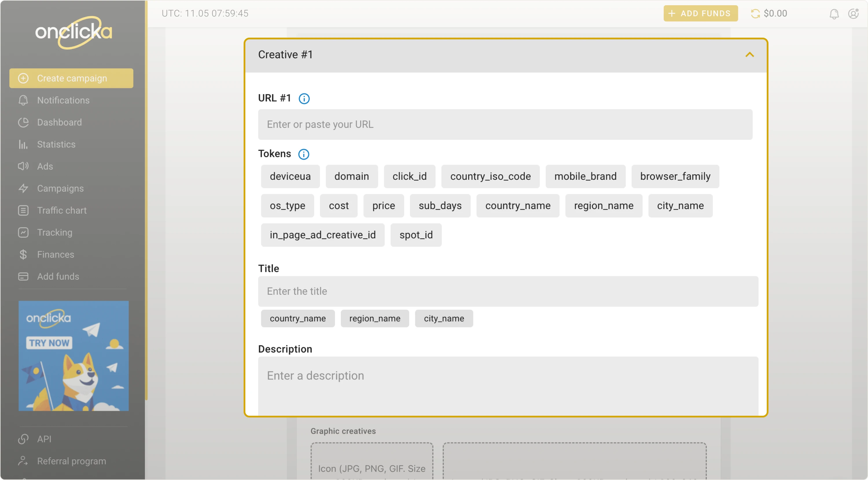Click the URL #1 info icon
The height and width of the screenshot is (480, 868).
(304, 98)
